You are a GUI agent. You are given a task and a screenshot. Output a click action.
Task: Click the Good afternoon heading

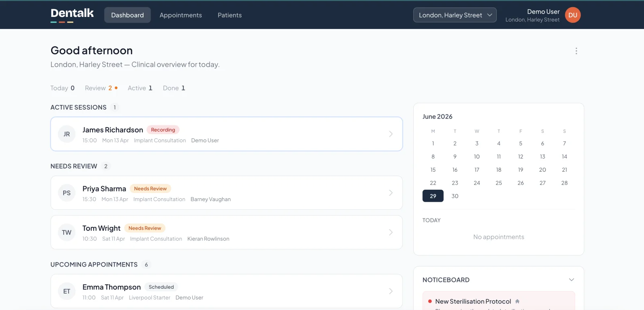[91, 50]
